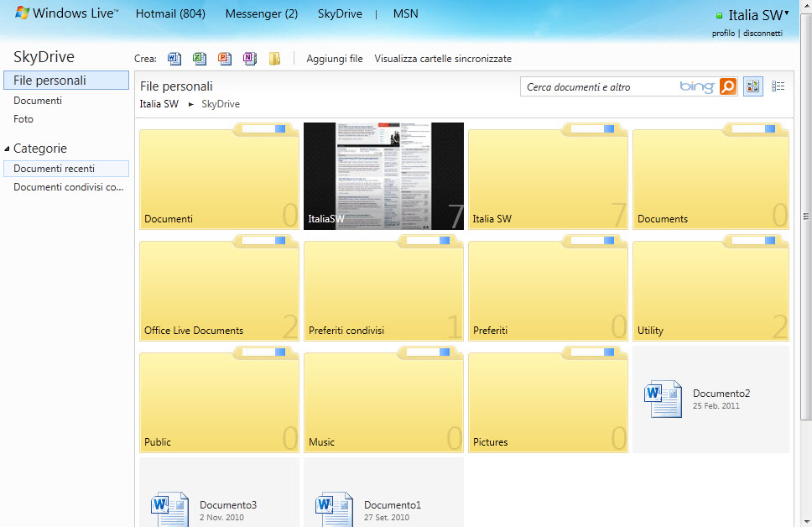Image resolution: width=812 pixels, height=527 pixels.
Task: Open the Office Live Documents folder
Action: (x=220, y=288)
